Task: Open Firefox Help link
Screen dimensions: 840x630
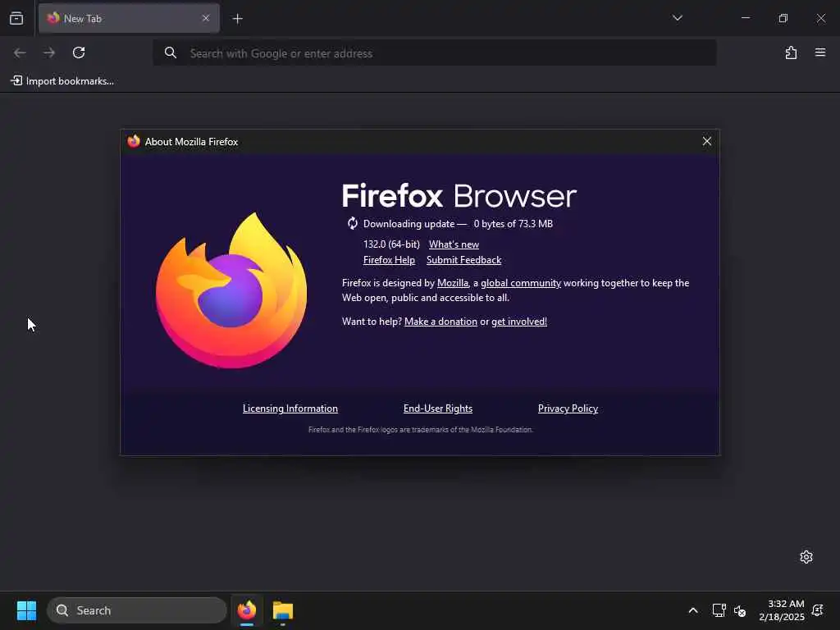Action: pyautogui.click(x=389, y=260)
